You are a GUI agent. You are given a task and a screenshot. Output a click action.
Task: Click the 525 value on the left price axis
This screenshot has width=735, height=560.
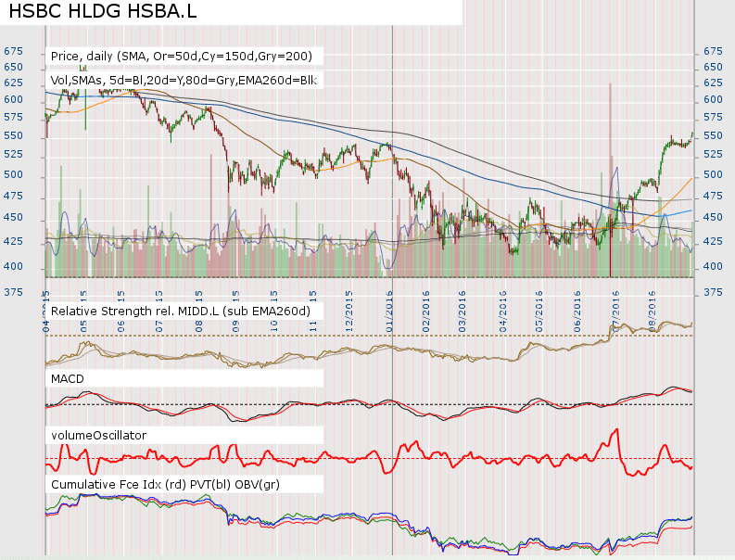[x=13, y=154]
